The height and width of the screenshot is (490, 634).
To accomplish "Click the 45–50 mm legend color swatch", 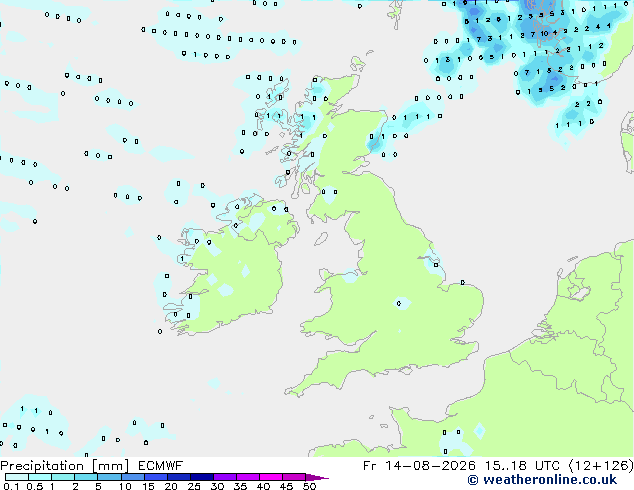I will [294, 477].
